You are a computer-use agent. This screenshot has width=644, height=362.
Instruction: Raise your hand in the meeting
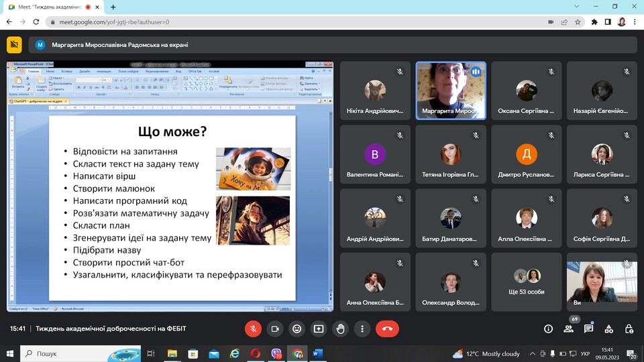pyautogui.click(x=341, y=328)
